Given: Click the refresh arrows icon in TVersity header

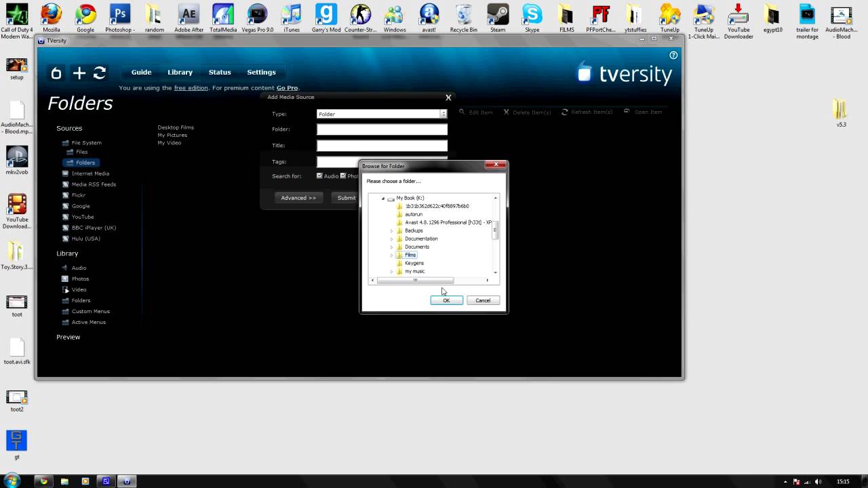Looking at the screenshot, I should pyautogui.click(x=100, y=73).
